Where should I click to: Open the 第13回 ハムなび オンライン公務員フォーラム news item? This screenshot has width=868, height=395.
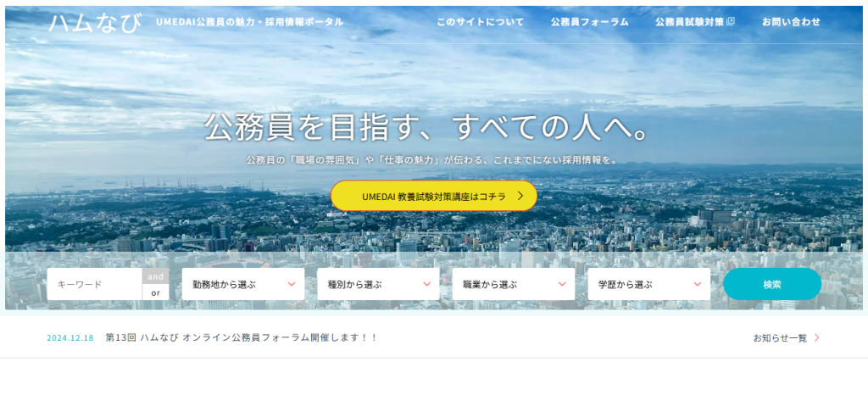coord(241,337)
